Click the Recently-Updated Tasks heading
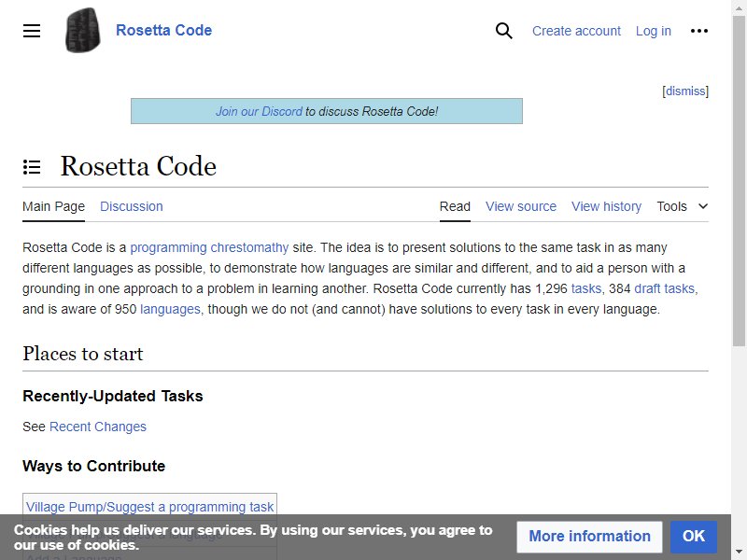 click(112, 396)
